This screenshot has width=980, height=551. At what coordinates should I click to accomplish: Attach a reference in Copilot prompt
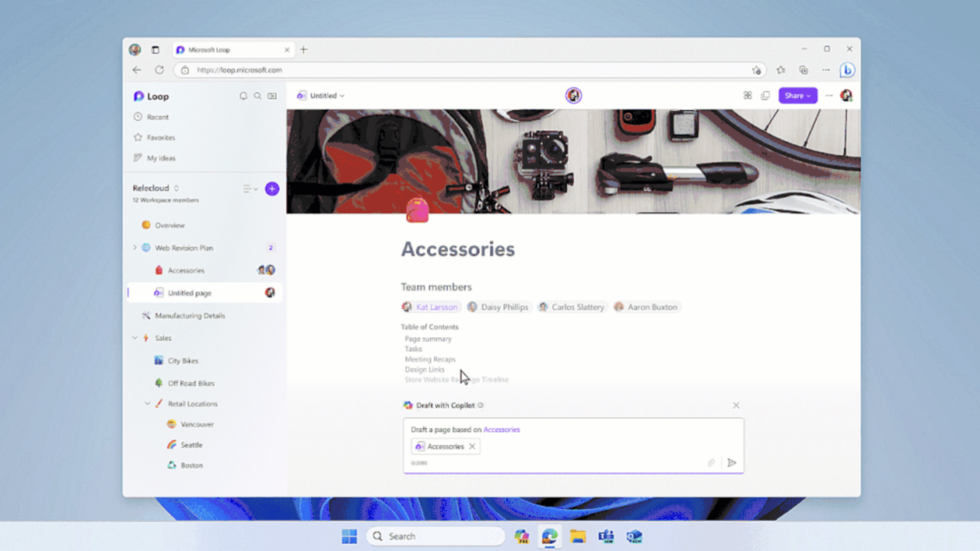(711, 463)
